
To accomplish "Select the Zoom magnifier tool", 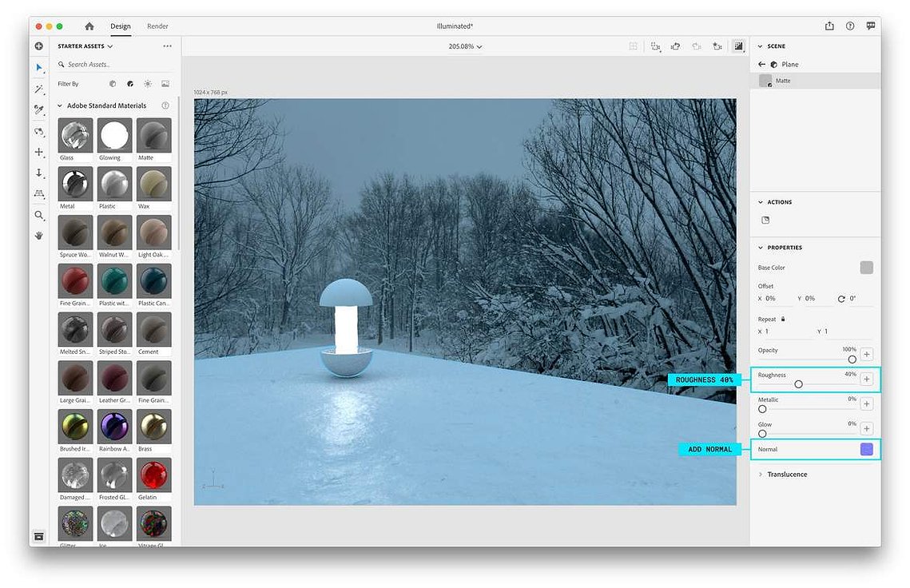I will point(39,216).
